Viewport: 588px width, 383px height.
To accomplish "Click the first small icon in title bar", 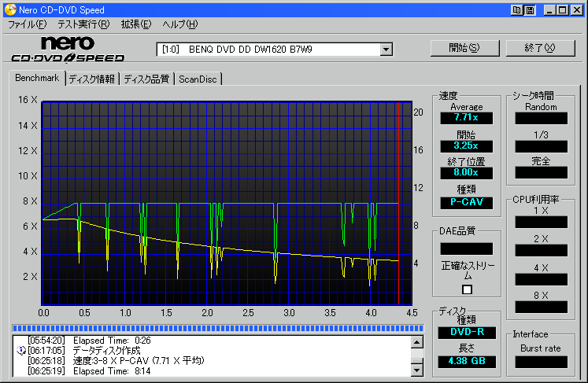I will pos(516,9).
